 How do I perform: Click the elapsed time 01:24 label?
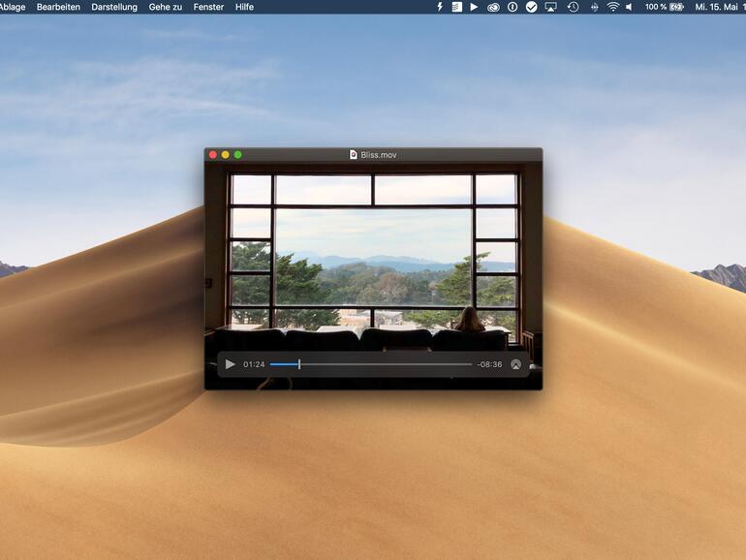tap(254, 364)
